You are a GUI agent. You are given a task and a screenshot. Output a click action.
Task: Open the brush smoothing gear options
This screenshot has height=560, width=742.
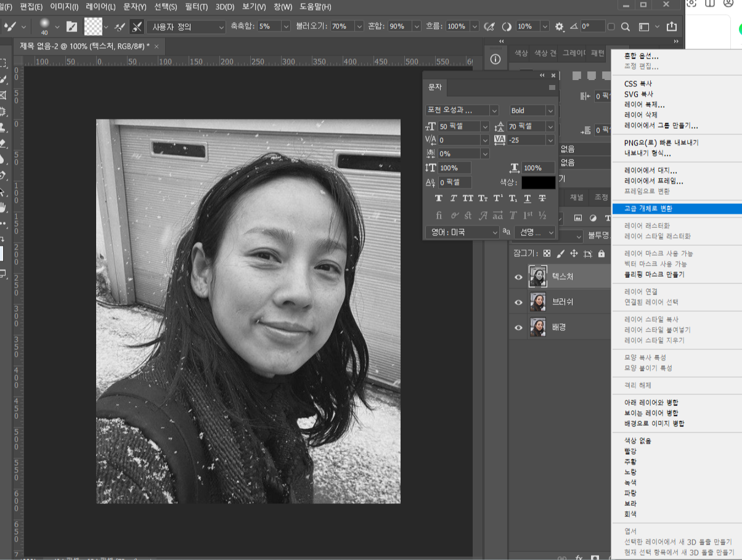[559, 26]
